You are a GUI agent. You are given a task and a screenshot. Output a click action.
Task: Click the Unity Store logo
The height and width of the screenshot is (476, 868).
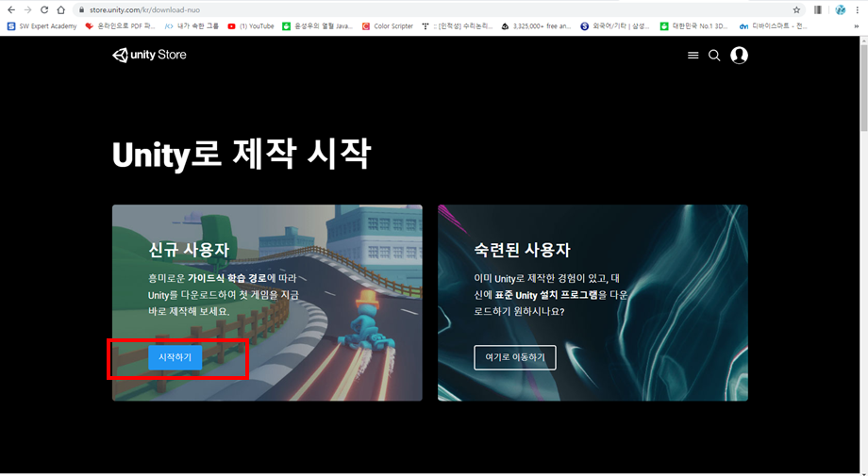(x=149, y=55)
